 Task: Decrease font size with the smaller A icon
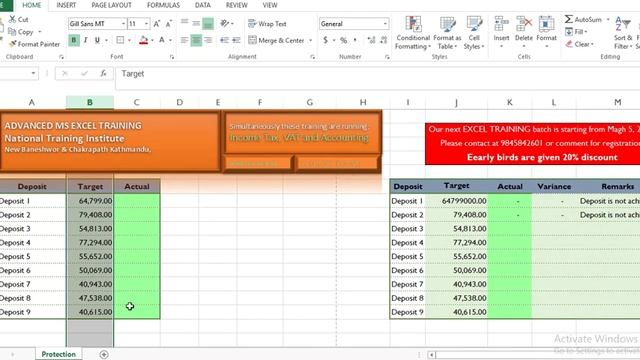pyautogui.click(x=169, y=24)
